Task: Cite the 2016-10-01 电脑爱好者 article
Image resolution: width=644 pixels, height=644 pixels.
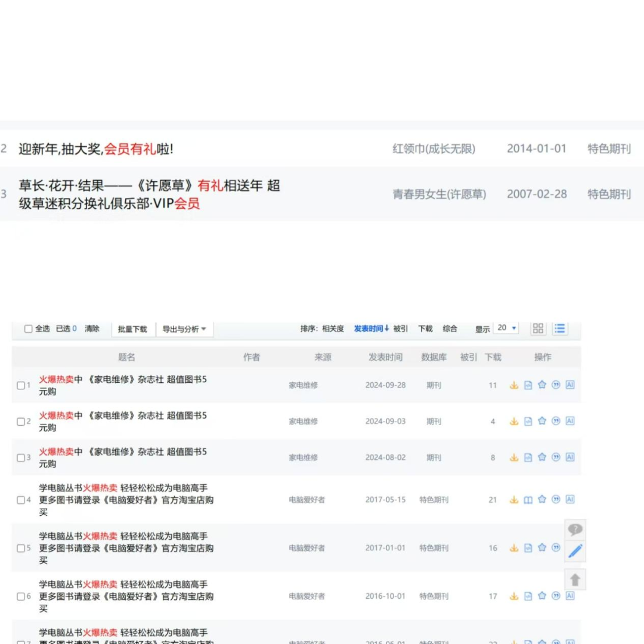Action: [x=556, y=596]
